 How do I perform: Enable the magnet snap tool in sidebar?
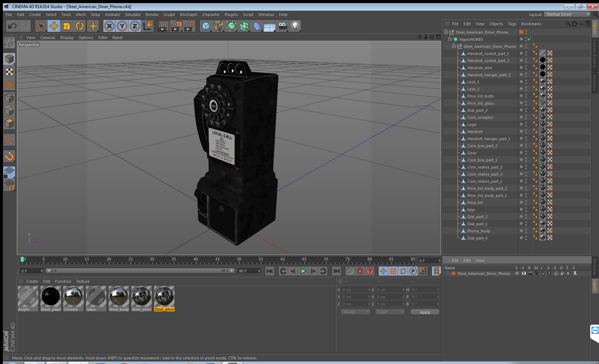coord(9,156)
